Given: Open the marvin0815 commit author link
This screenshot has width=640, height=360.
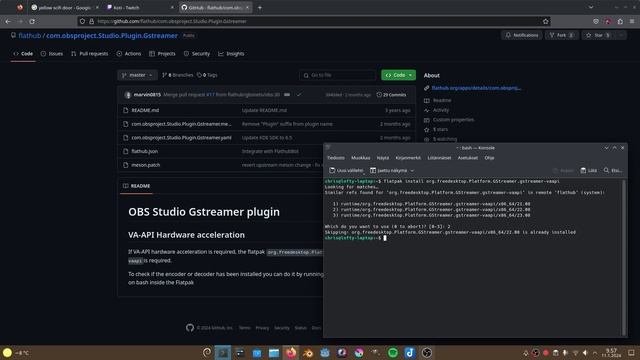Looking at the screenshot, I should tap(147, 95).
